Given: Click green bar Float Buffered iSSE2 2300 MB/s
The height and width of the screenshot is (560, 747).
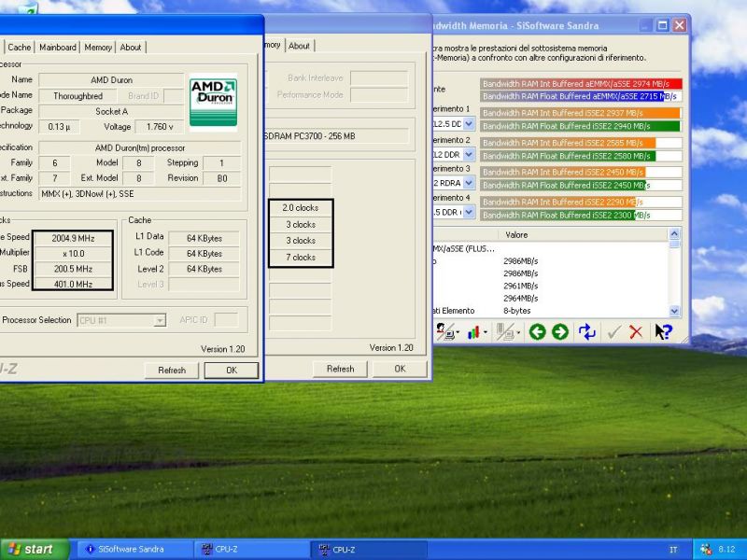Looking at the screenshot, I should 557,216.
